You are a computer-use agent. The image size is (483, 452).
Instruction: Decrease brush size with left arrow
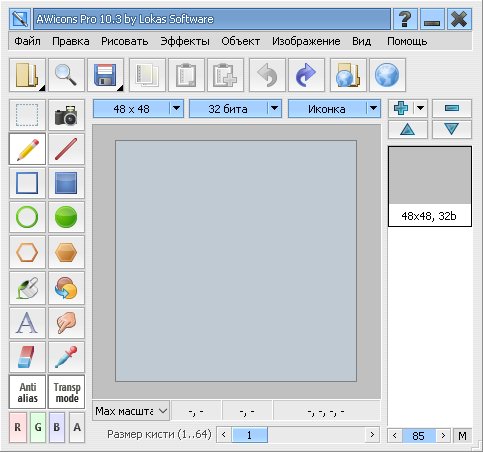click(224, 435)
